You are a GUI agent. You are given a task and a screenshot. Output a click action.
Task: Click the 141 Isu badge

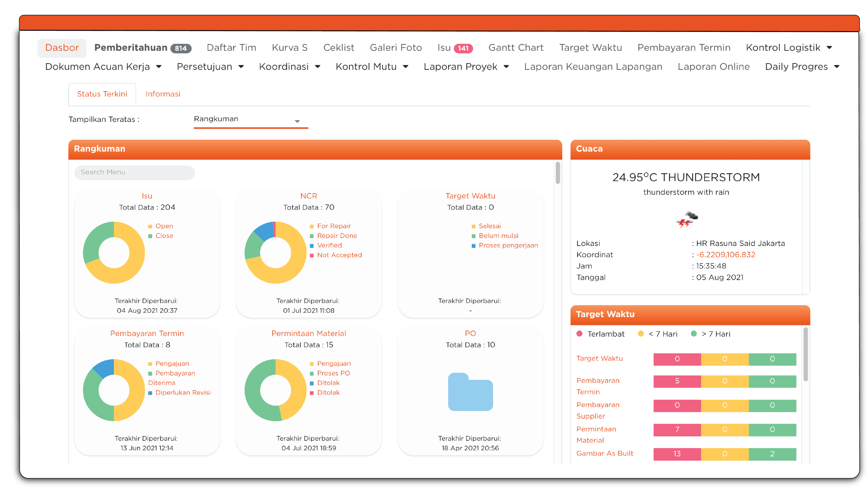click(x=463, y=48)
